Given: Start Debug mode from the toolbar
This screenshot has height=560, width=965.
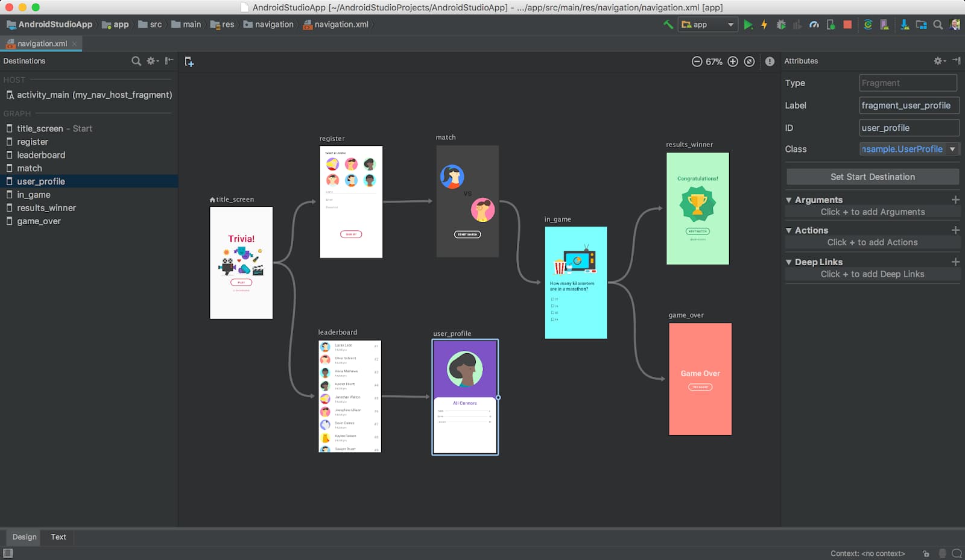Looking at the screenshot, I should pyautogui.click(x=782, y=24).
